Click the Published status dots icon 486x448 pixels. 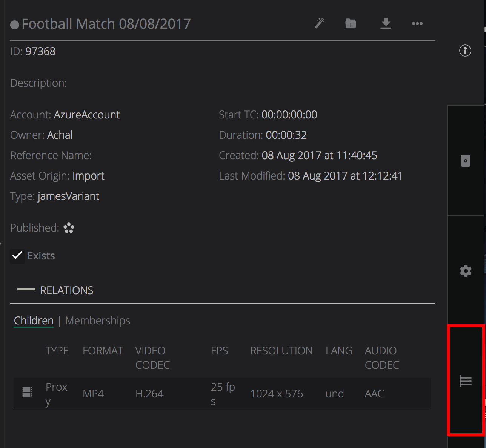(x=69, y=228)
